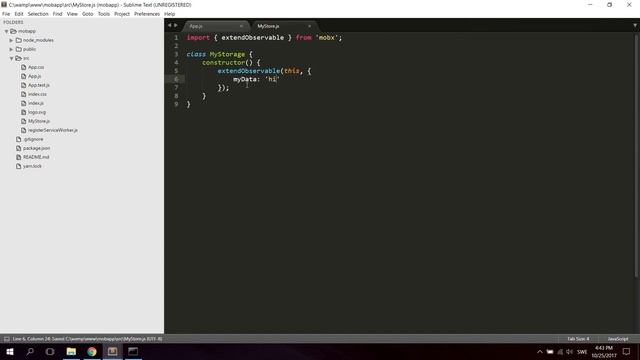Open Windows search from taskbar
This screenshot has height=360, width=640.
point(30,351)
